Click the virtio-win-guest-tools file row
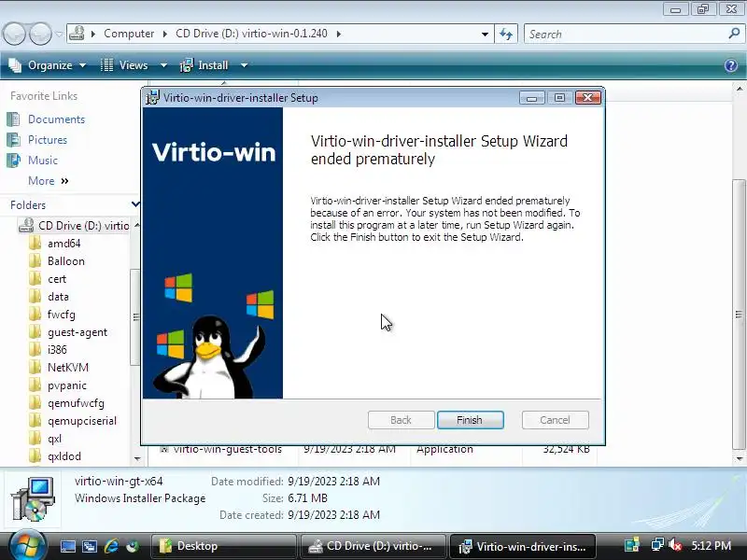 (374, 450)
